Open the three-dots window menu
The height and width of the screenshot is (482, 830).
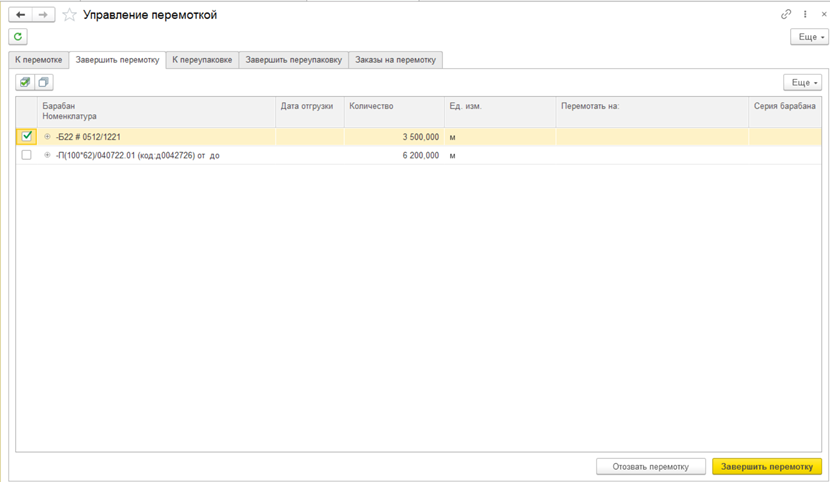point(805,14)
